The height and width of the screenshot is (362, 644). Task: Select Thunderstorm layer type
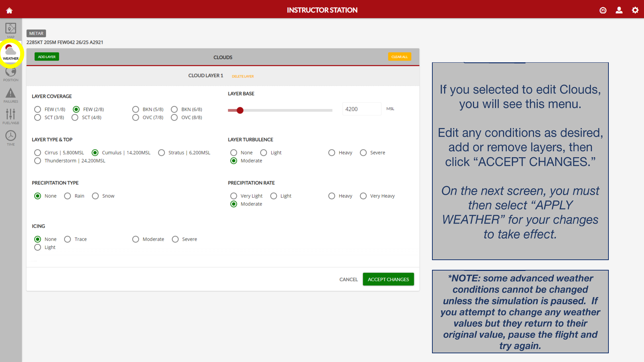tap(38, 161)
